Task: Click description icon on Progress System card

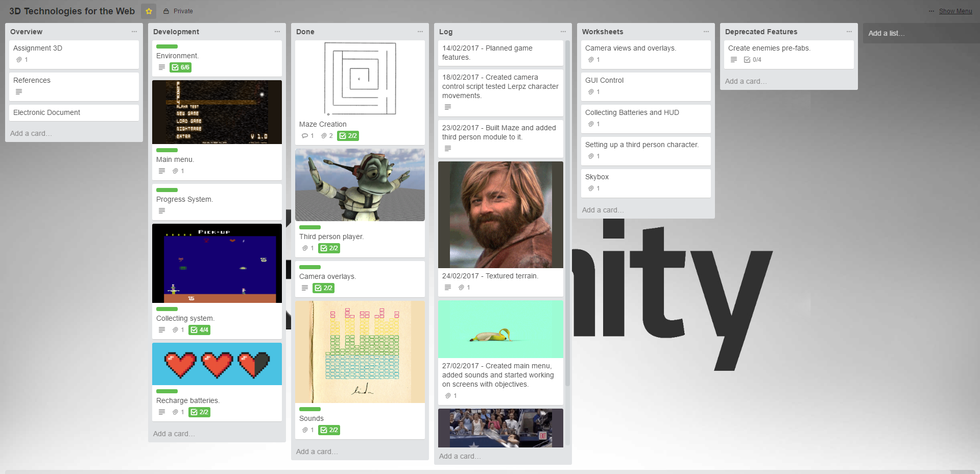Action: [162, 211]
